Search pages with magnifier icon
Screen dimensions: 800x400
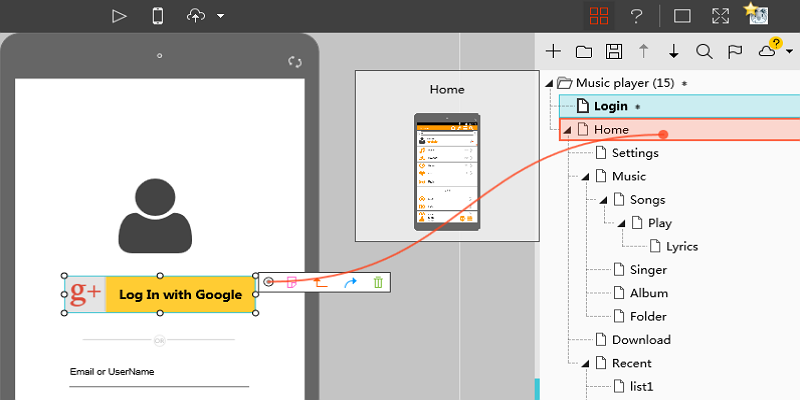coord(704,51)
